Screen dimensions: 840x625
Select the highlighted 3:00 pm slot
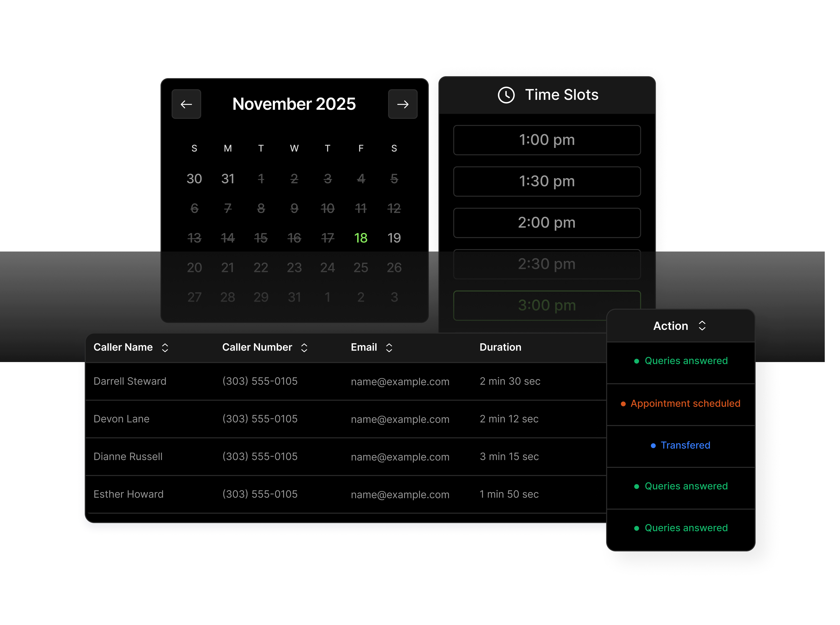point(546,305)
